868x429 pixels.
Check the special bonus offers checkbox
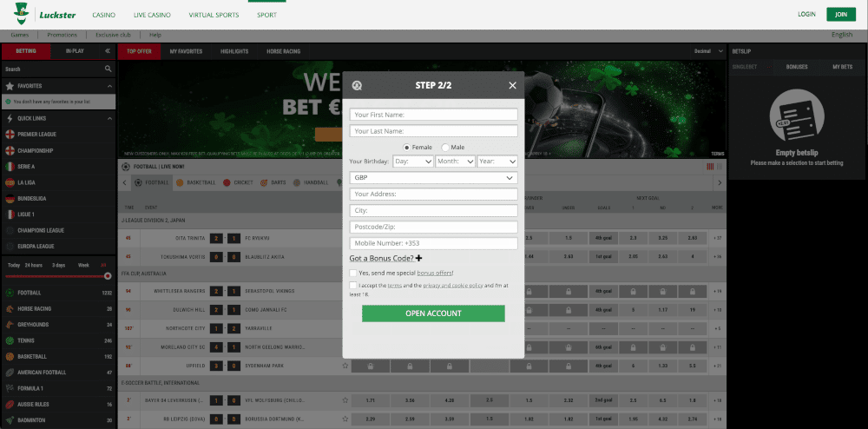(352, 273)
